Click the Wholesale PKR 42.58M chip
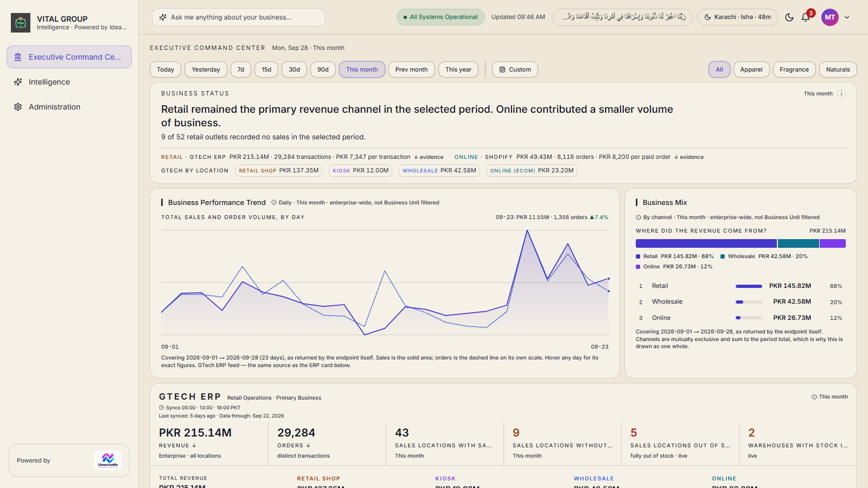 pyautogui.click(x=439, y=170)
